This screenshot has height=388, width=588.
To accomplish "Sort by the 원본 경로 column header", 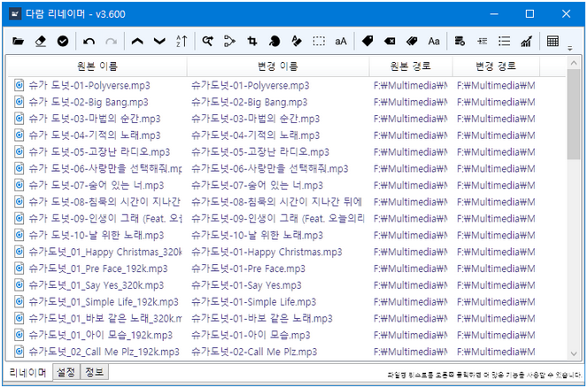I will click(411, 66).
